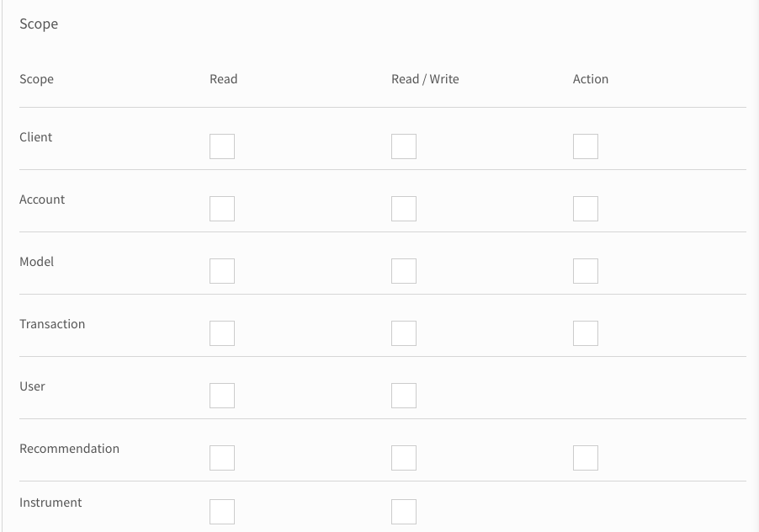Check Read access for Account
This screenshot has width=759, height=532.
[x=221, y=208]
